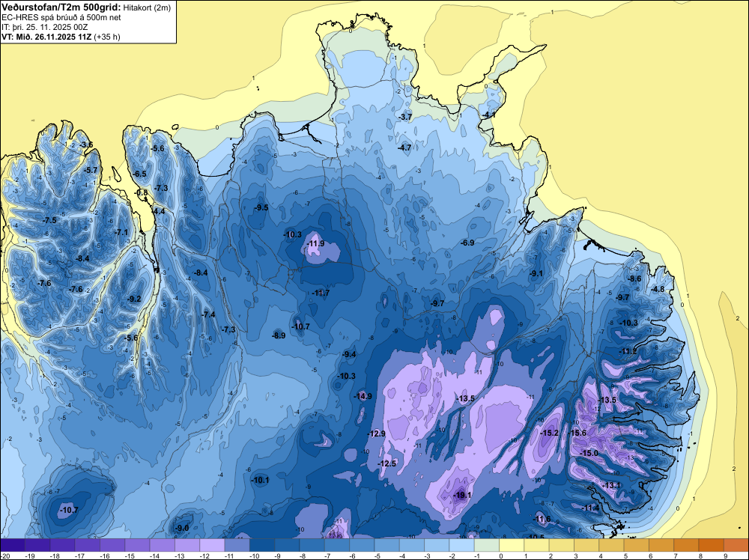Viewport: 749px width, 560px height.
Task: Select the -4.7 temperature label
Action: 404,148
